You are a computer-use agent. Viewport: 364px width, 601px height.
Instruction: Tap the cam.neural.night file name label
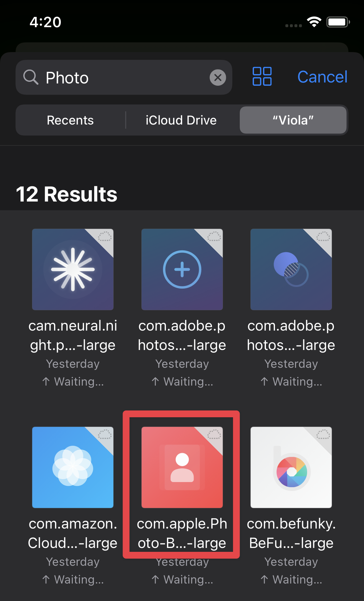tap(73, 335)
